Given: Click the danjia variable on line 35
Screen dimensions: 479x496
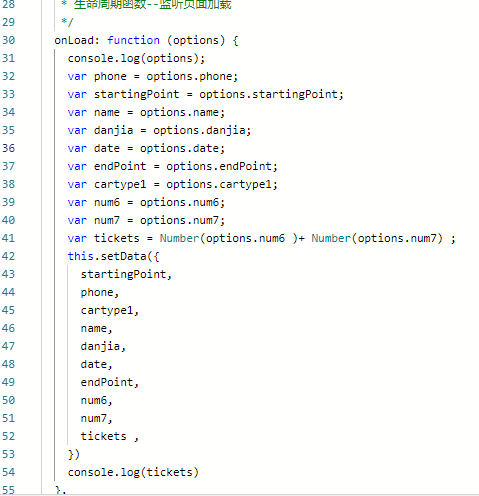Looking at the screenshot, I should coord(113,130).
